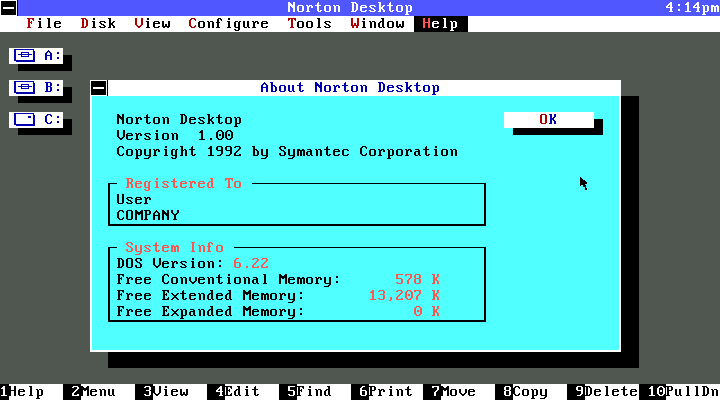Viewport: 720px width, 400px height.
Task: Open the Norton Desktop control menu box
Action: [x=9, y=8]
